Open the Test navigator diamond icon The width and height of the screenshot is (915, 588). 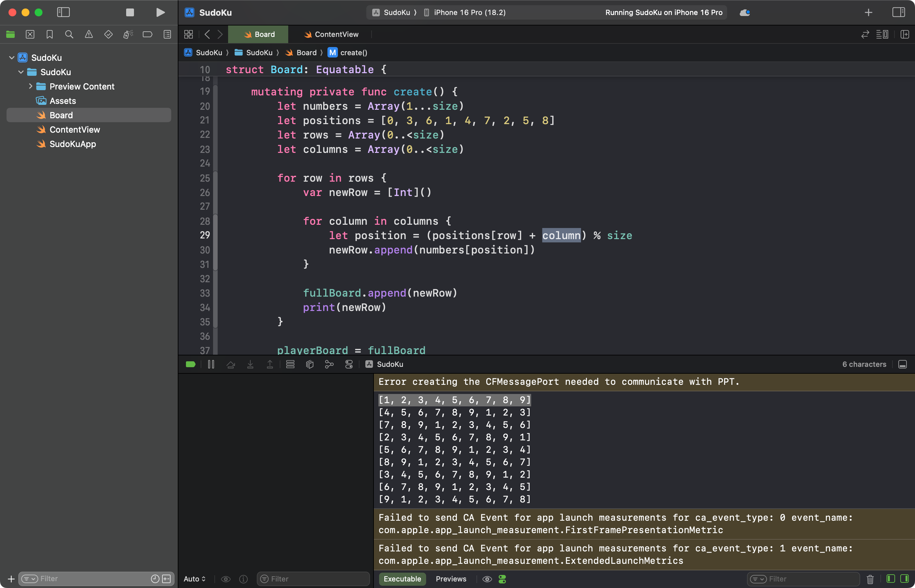click(x=108, y=34)
